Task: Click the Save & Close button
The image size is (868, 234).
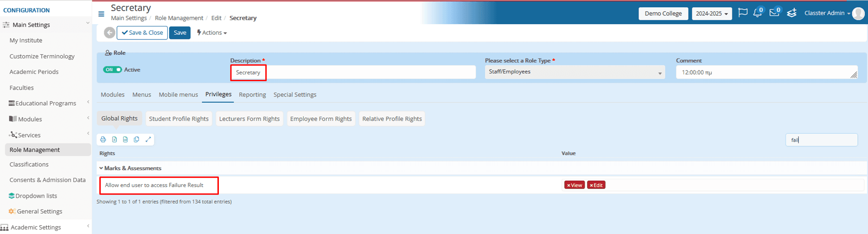Action: 142,32
